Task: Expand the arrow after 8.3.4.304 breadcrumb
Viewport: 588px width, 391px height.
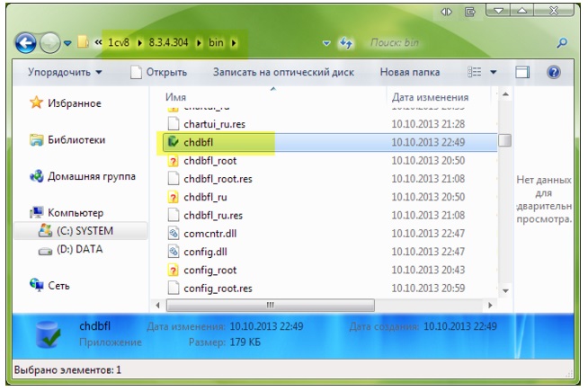Action: click(x=199, y=43)
